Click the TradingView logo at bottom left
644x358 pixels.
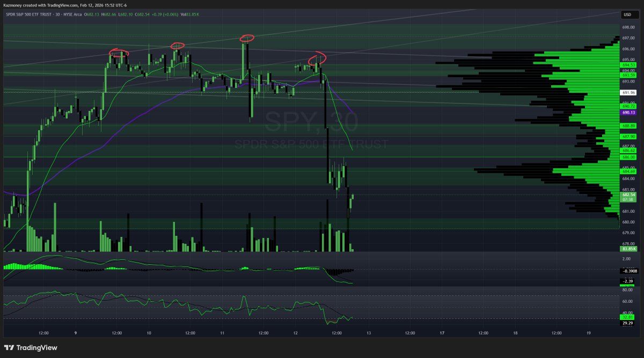31,347
